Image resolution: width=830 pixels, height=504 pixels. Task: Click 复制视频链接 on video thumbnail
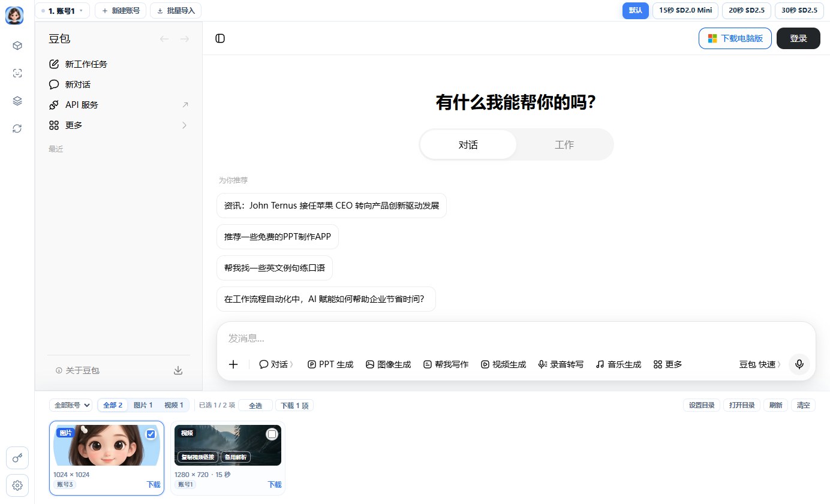[198, 457]
